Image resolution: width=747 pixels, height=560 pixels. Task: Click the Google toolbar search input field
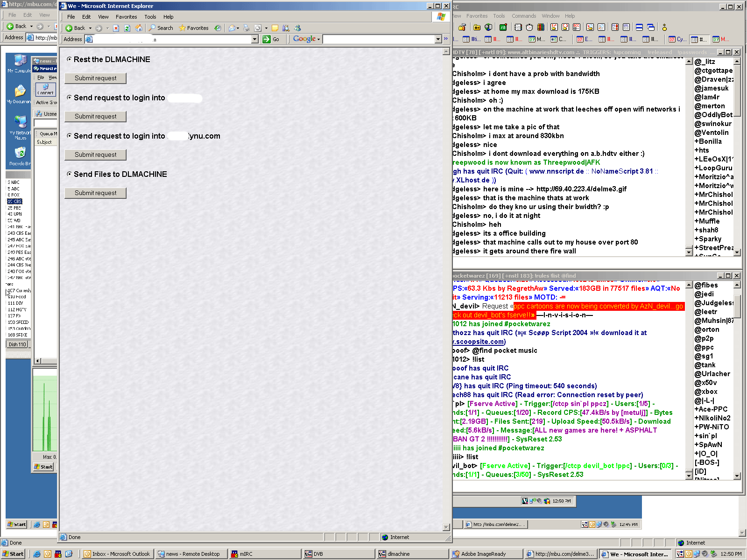point(379,39)
